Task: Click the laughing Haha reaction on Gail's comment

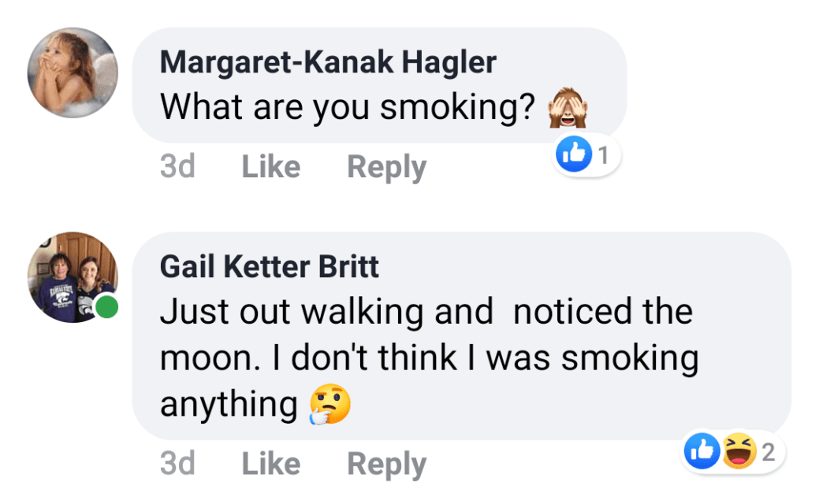Action: point(739,452)
